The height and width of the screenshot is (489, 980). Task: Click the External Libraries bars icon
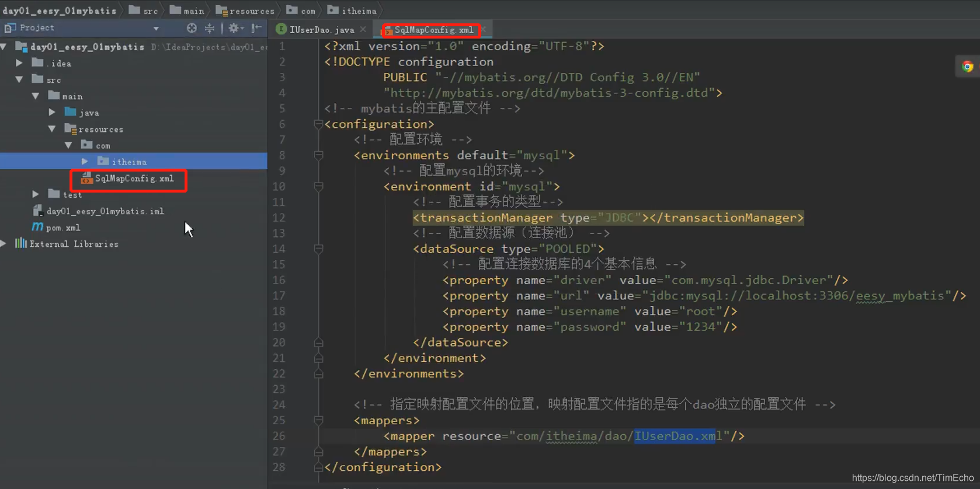click(x=21, y=243)
